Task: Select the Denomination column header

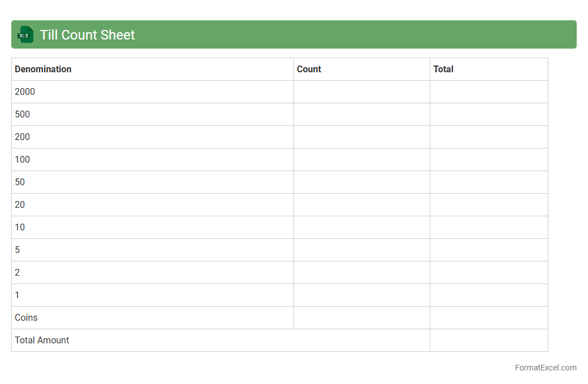Action: tap(43, 69)
